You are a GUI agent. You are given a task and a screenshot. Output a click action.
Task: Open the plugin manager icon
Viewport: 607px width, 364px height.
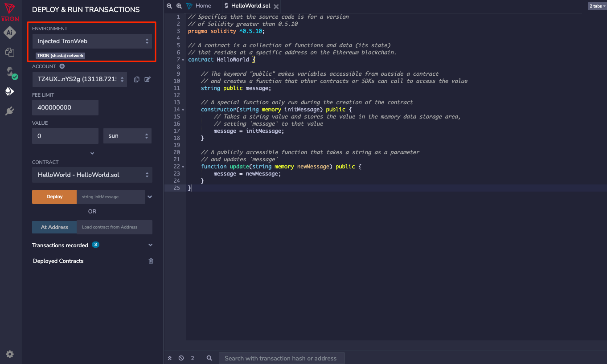(10, 111)
